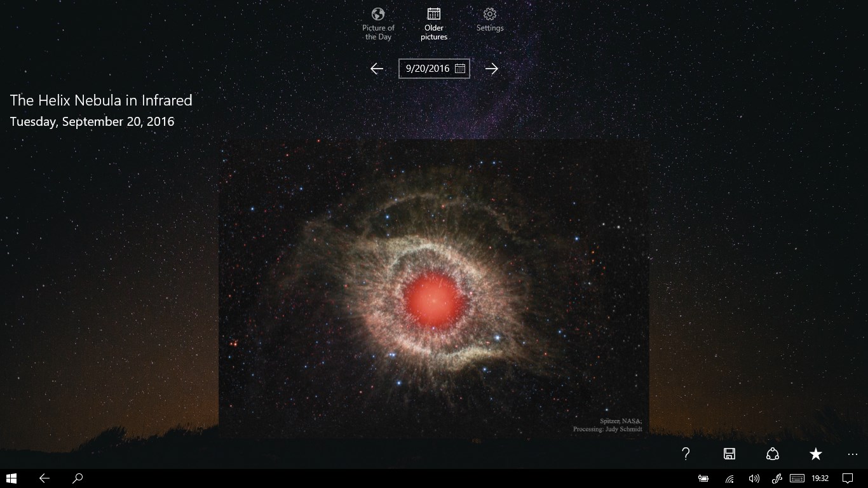Click the More options ellipsis icon
Screen dimensions: 868x488
pos(853,454)
